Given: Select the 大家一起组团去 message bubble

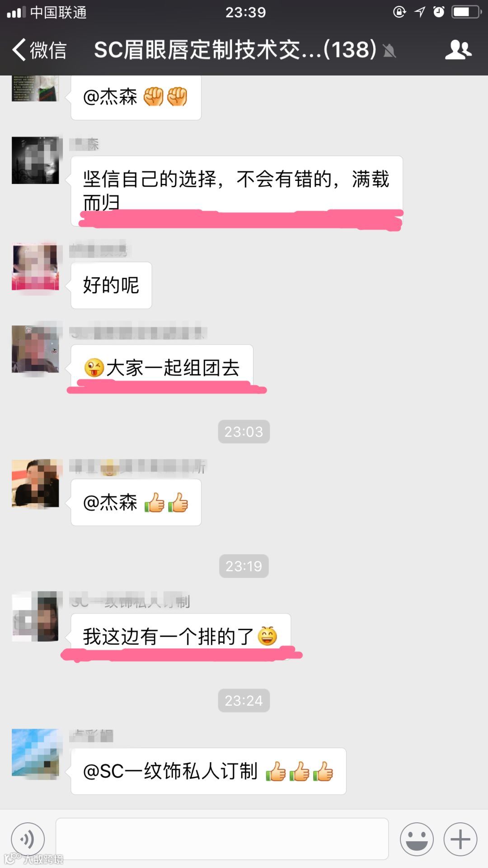Looking at the screenshot, I should (x=162, y=368).
